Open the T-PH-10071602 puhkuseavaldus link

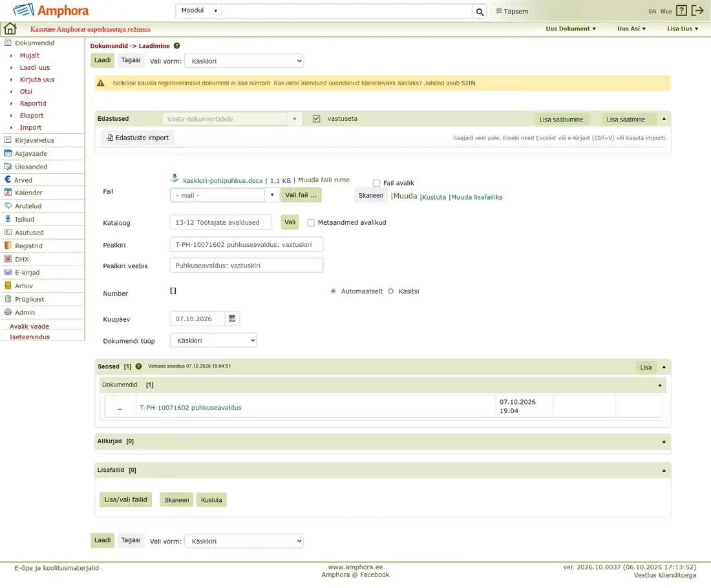[x=191, y=408]
